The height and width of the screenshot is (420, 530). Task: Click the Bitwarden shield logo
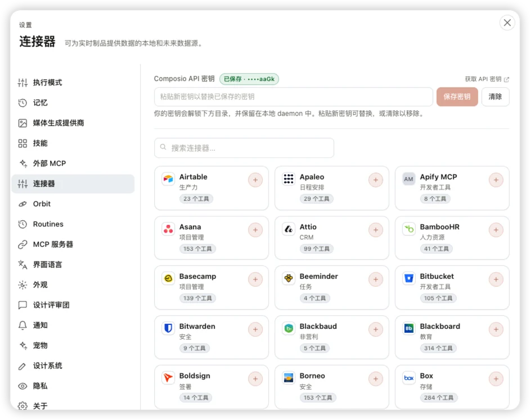click(x=168, y=328)
